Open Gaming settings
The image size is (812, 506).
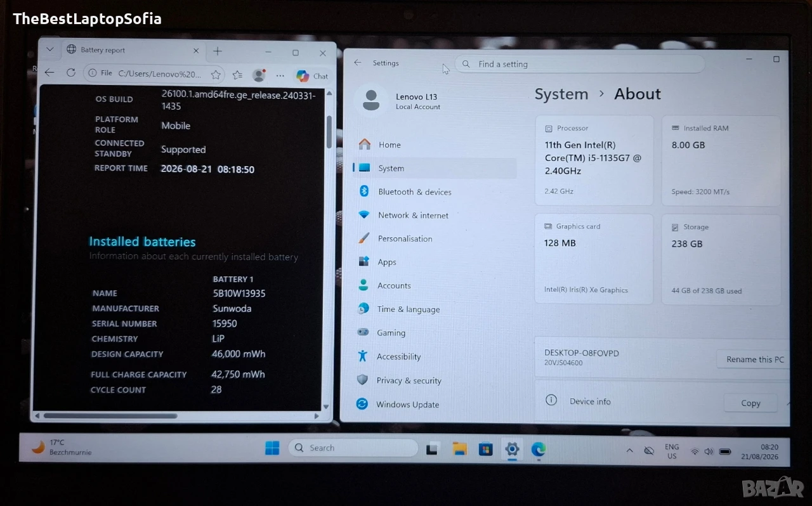coord(435,332)
